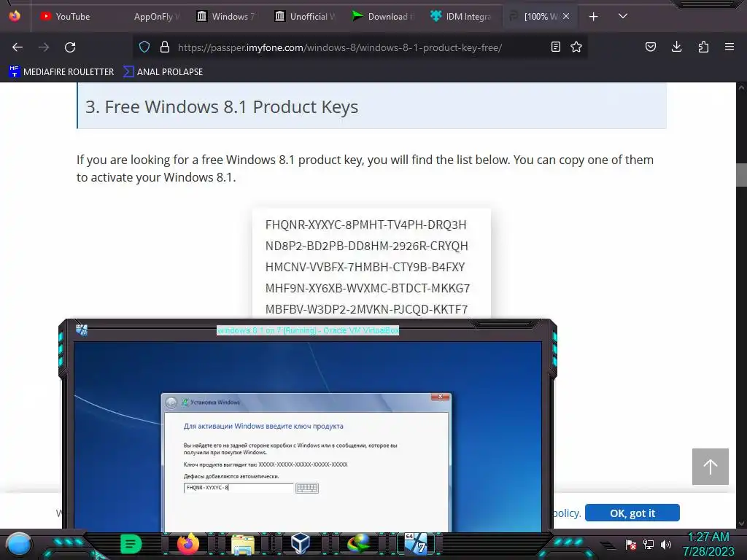The height and width of the screenshot is (560, 747).
Task: Accept cookies with OK, got it
Action: tap(632, 513)
